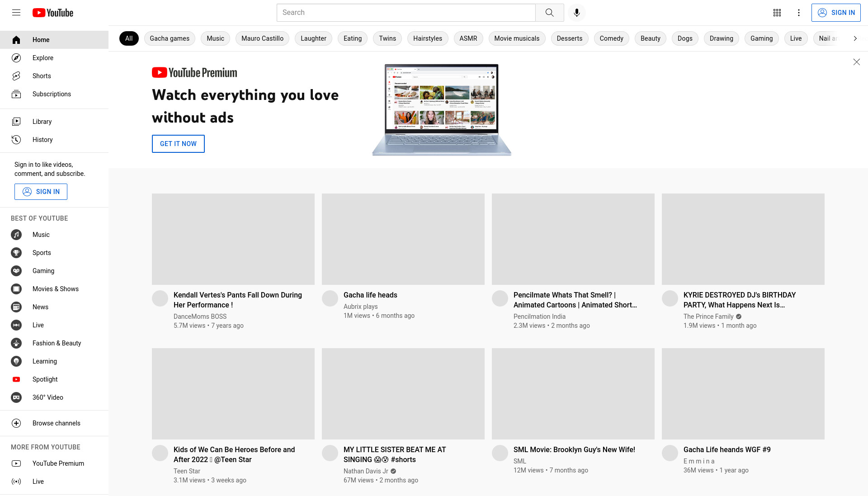
Task: Open Gaming under Best of YouTube
Action: click(x=54, y=271)
